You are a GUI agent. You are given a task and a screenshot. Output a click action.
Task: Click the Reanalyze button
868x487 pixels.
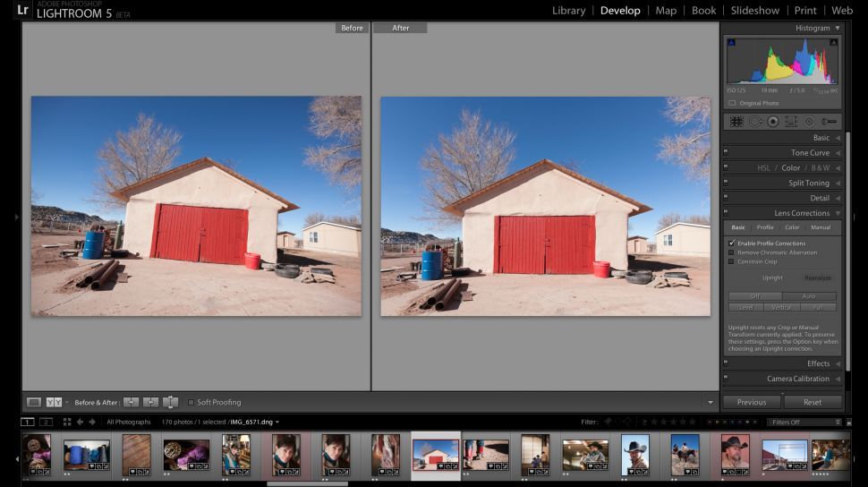tap(818, 278)
